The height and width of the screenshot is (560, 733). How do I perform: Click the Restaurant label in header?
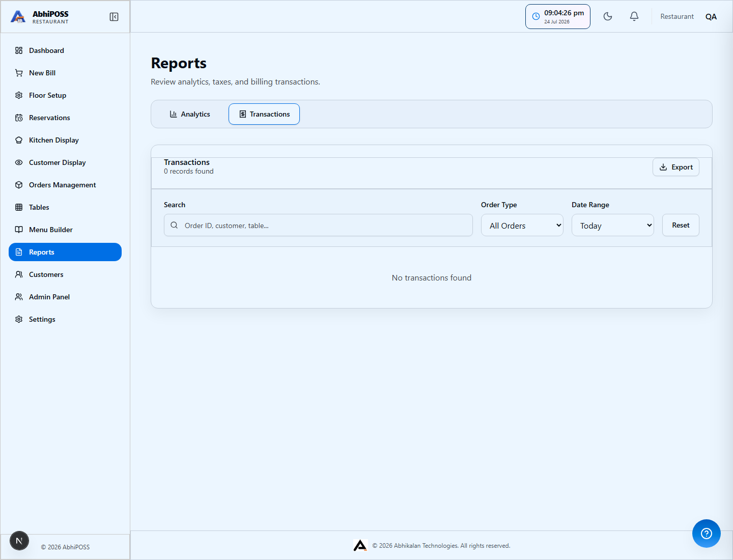(677, 17)
